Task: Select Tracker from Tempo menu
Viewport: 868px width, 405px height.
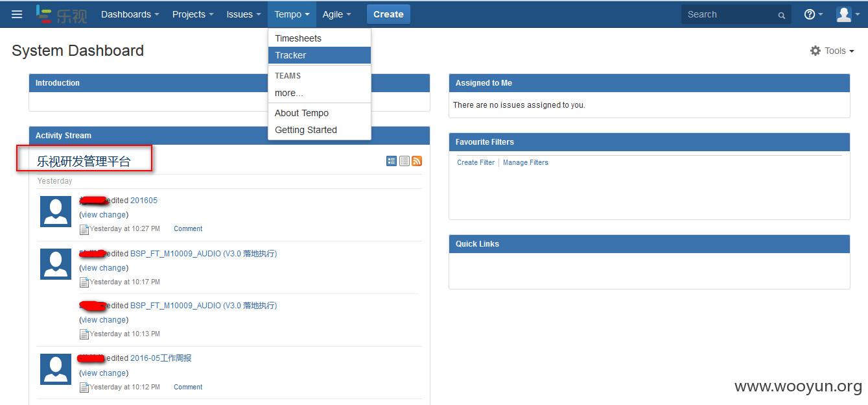Action: click(x=320, y=55)
